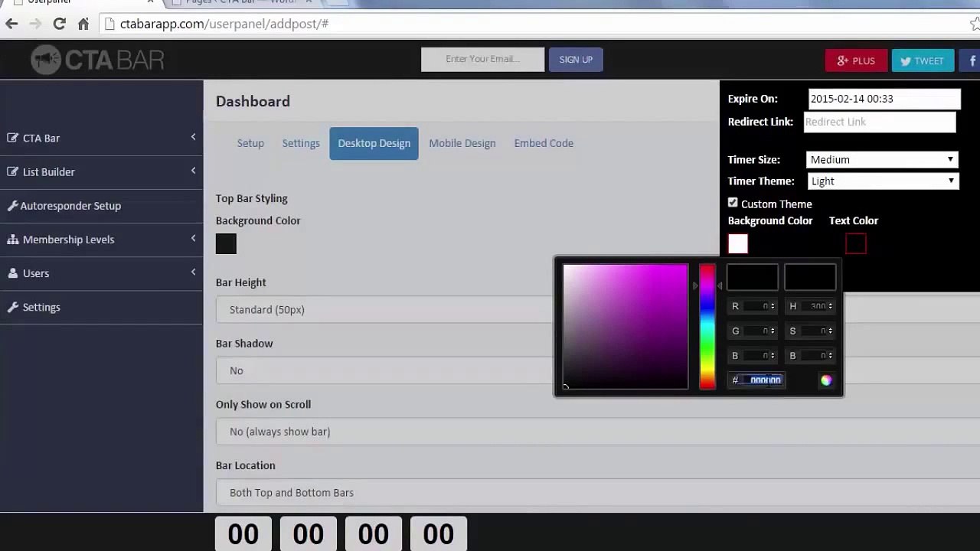Click the Autoresponder Setup wrench icon
Image resolution: width=980 pixels, height=551 pixels.
pyautogui.click(x=13, y=205)
